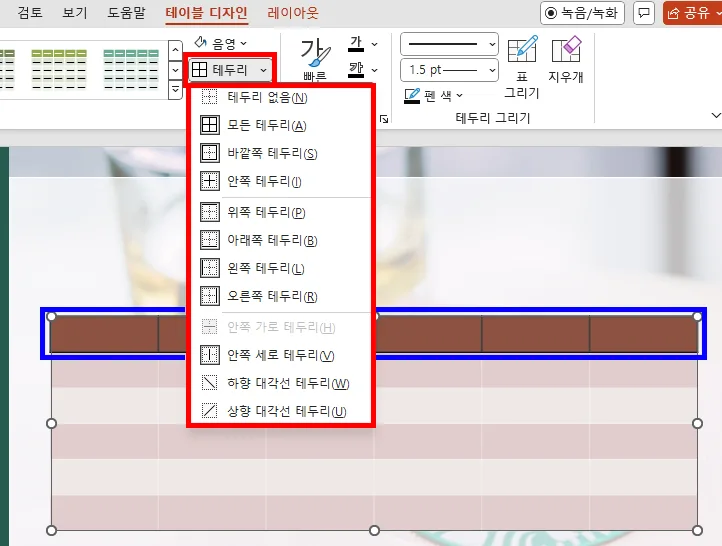Viewport: 722px width, 546px height.
Task: Click the top border icon beside 위쪽 테두리
Action: (210, 212)
